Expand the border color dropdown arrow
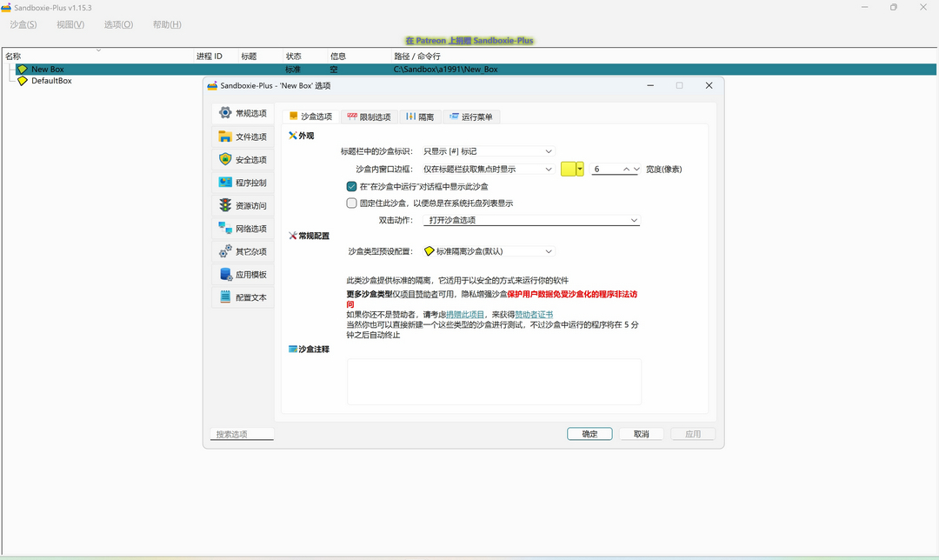Screen dimensions: 939x560 580,169
